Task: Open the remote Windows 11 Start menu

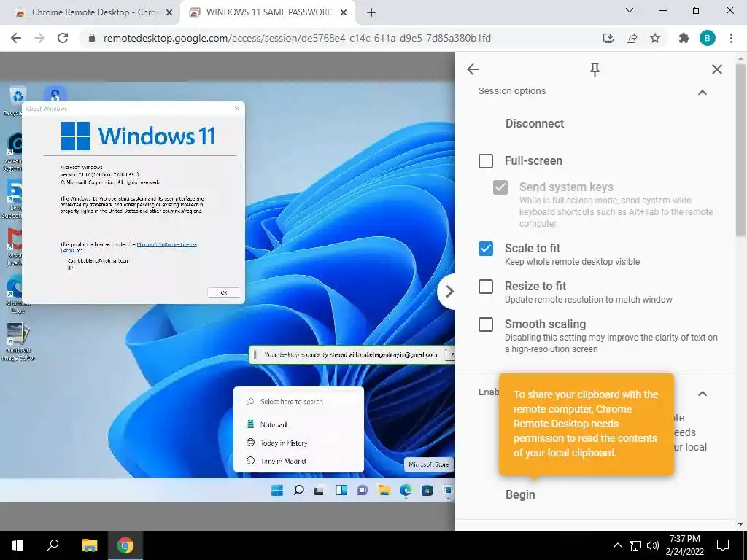Action: (276, 490)
